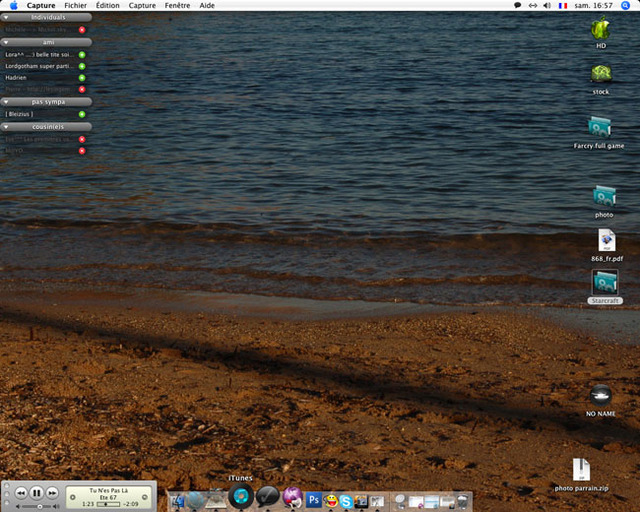Screen dimensions: 640x512
Task: Open the bold Capture application menu
Action: [x=41, y=6]
